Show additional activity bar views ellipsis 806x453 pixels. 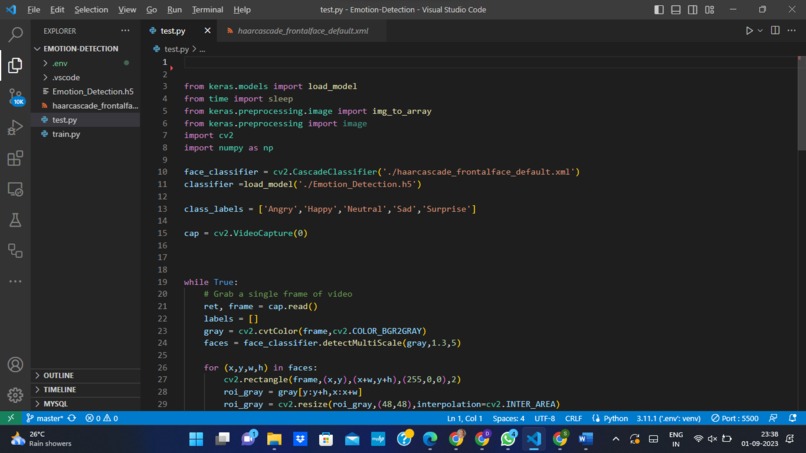15,281
